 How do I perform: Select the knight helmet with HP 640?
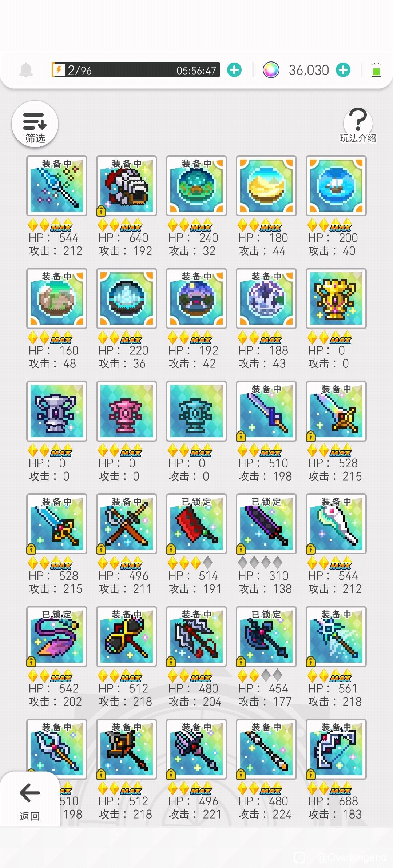click(x=127, y=186)
